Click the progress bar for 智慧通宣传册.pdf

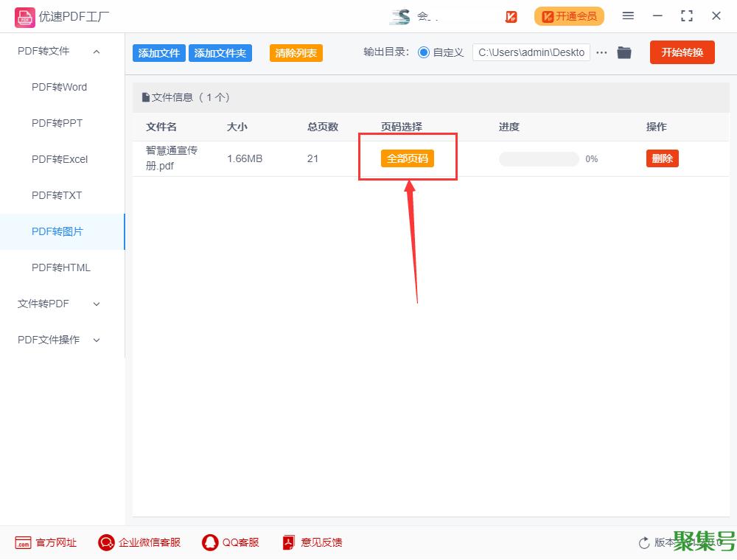(538, 159)
